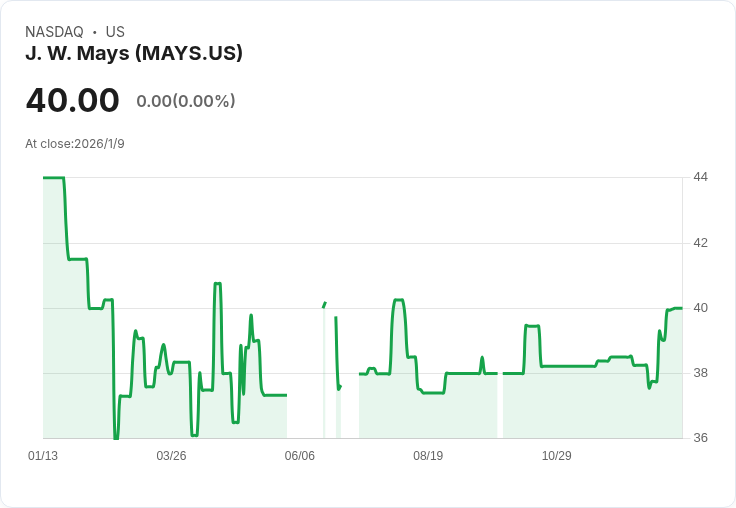Click the 38 y-axis price label
Viewport: 736px width, 508px height.
pos(700,373)
